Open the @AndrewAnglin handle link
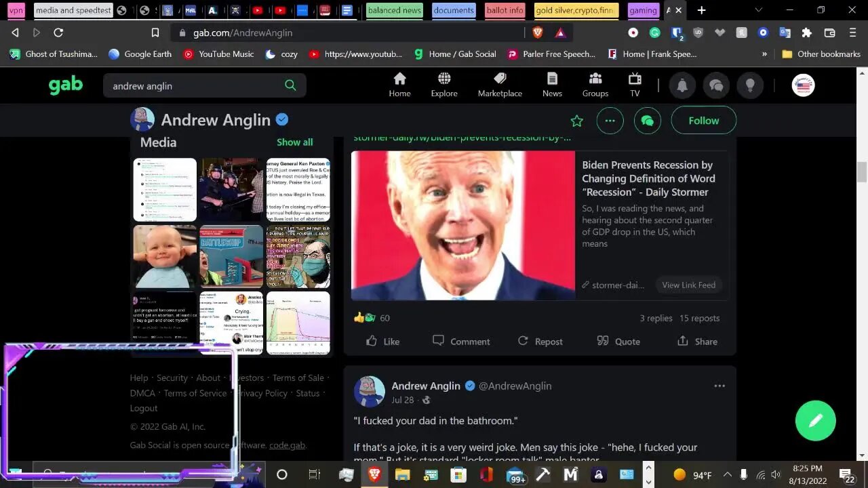Viewport: 868px width, 488px height. point(515,386)
